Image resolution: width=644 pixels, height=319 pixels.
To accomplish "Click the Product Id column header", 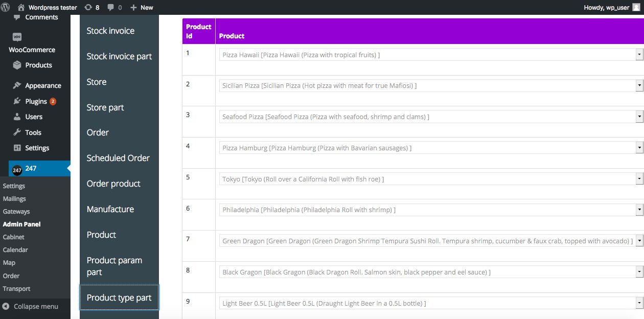I will [198, 31].
